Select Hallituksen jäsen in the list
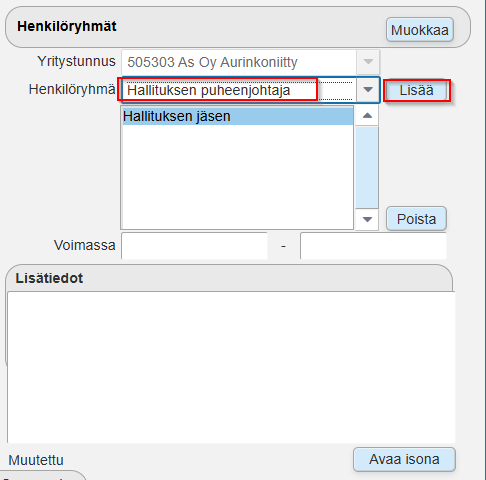The image size is (486, 480). coord(238,116)
